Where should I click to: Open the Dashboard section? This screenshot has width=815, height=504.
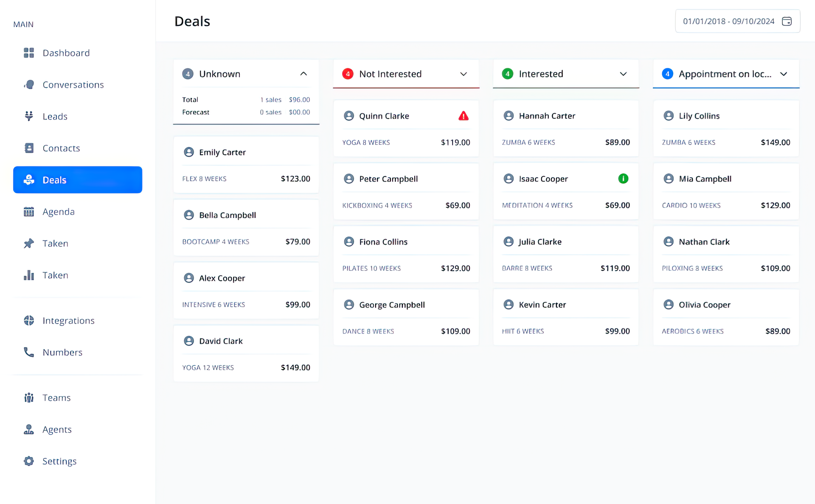[x=66, y=53]
